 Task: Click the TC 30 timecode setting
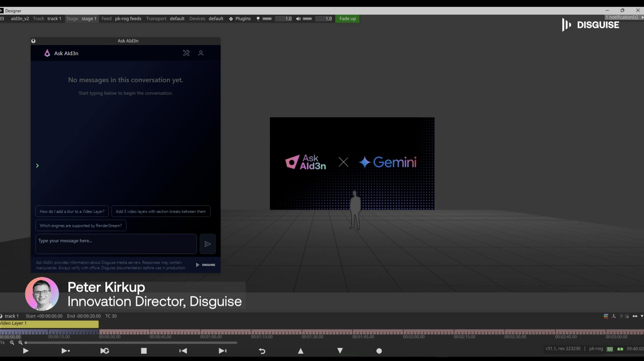coord(111,316)
